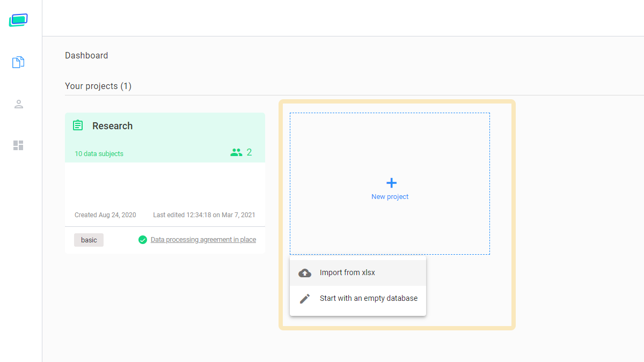This screenshot has height=362, width=644.
Task: Click the 10 data subjects text
Action: tap(99, 154)
